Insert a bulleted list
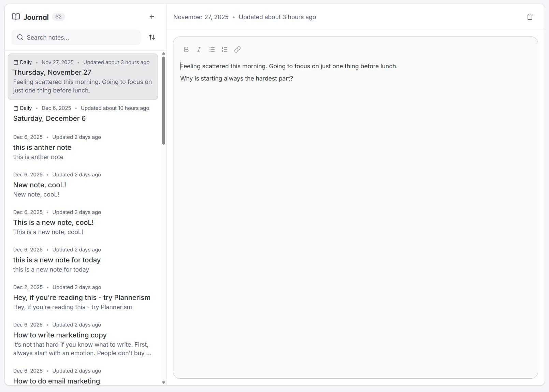The height and width of the screenshot is (392, 549). (212, 49)
